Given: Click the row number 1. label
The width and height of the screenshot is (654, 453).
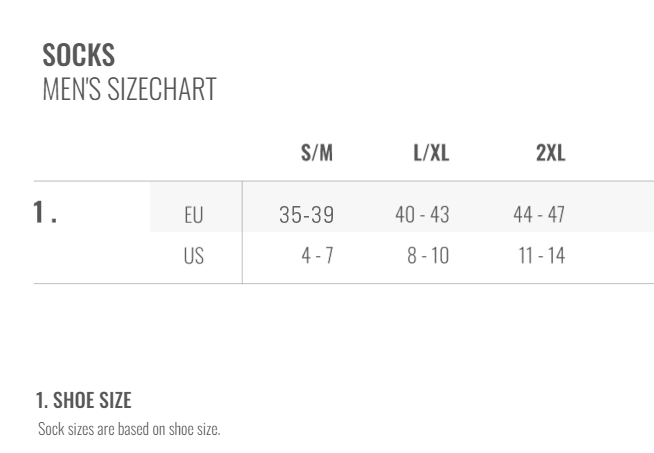Looking at the screenshot, I should 45,212.
